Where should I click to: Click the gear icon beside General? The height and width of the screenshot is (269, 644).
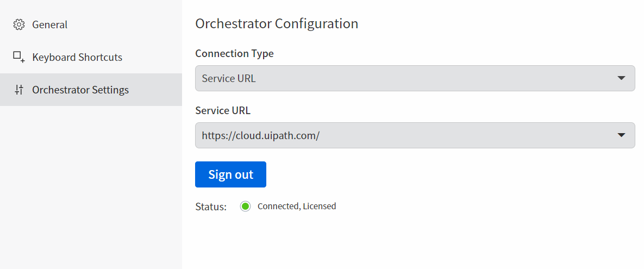click(19, 24)
